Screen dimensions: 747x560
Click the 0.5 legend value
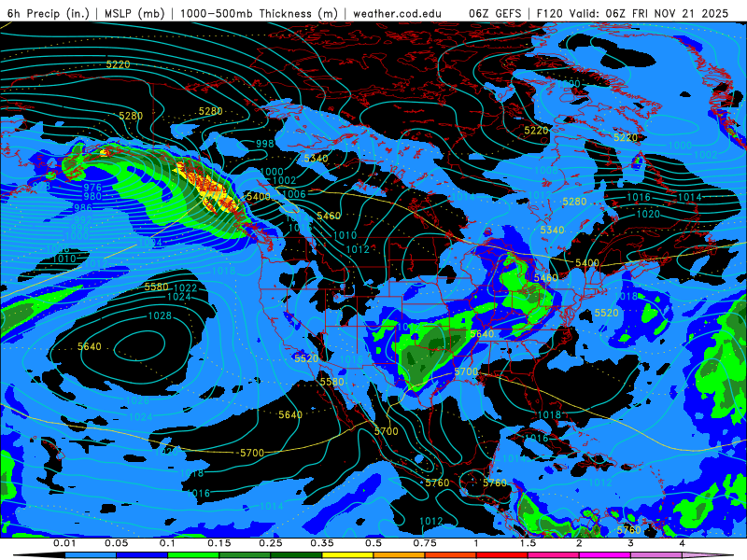(x=373, y=543)
